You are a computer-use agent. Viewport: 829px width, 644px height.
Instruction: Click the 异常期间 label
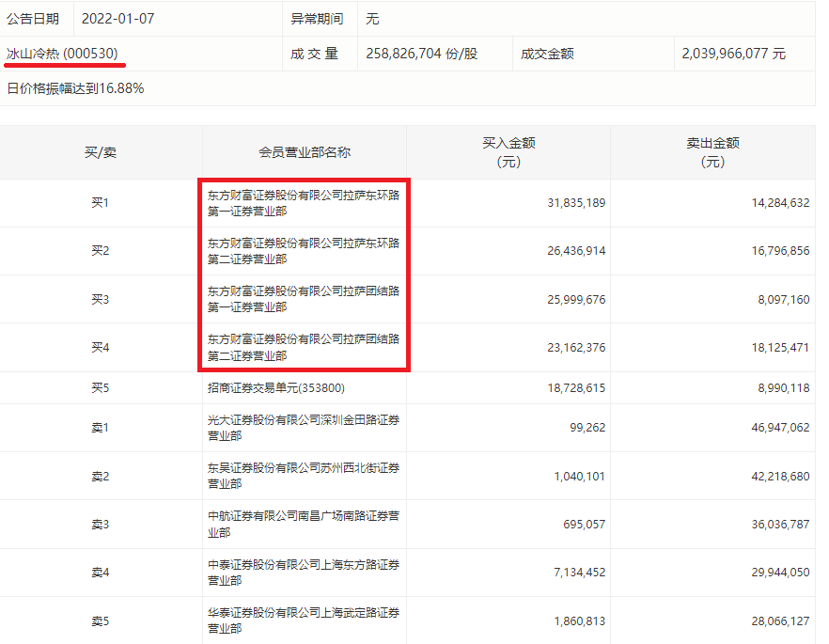pyautogui.click(x=317, y=19)
